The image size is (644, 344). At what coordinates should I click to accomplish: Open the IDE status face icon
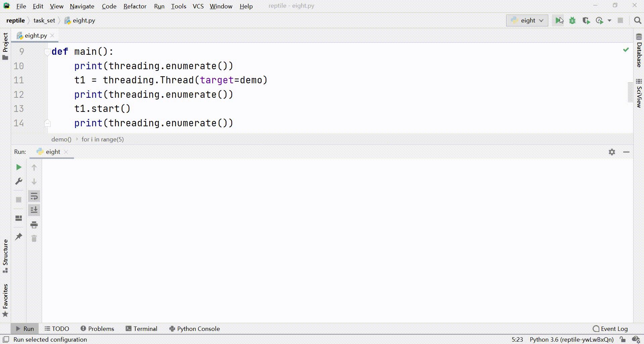636,340
